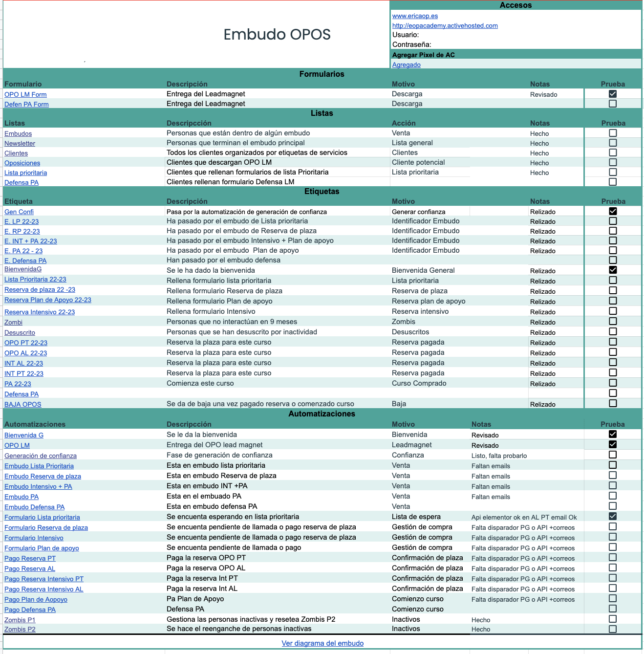
Task: Select the Automatizaciones section header
Action: pos(322,414)
